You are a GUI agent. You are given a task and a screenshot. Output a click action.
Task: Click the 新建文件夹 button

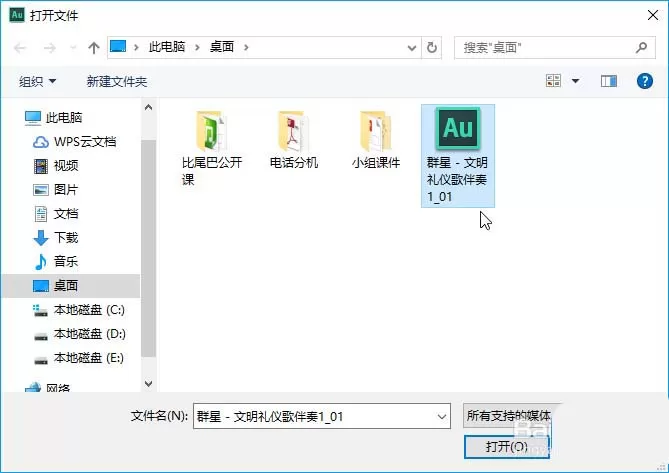pyautogui.click(x=117, y=81)
